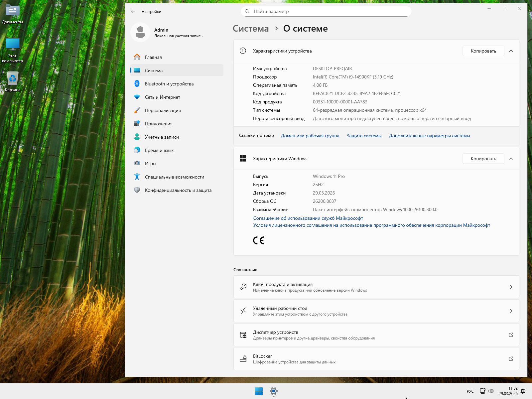The image size is (532, 399).
Task: Collapse the Windows specifications section
Action: click(511, 159)
